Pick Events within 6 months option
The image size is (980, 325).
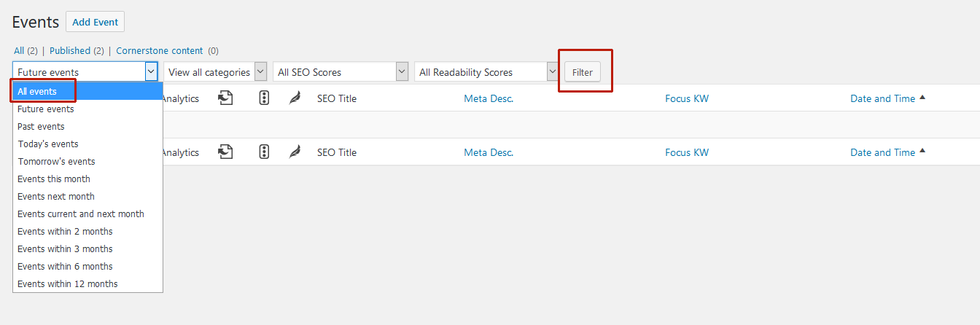point(65,267)
